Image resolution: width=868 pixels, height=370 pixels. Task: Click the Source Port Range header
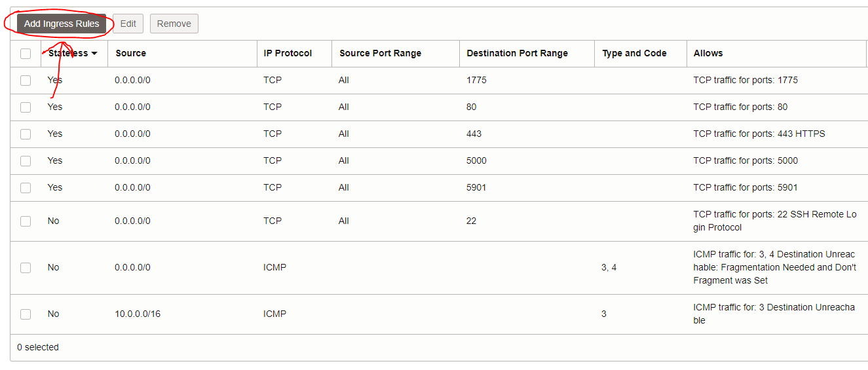click(380, 53)
